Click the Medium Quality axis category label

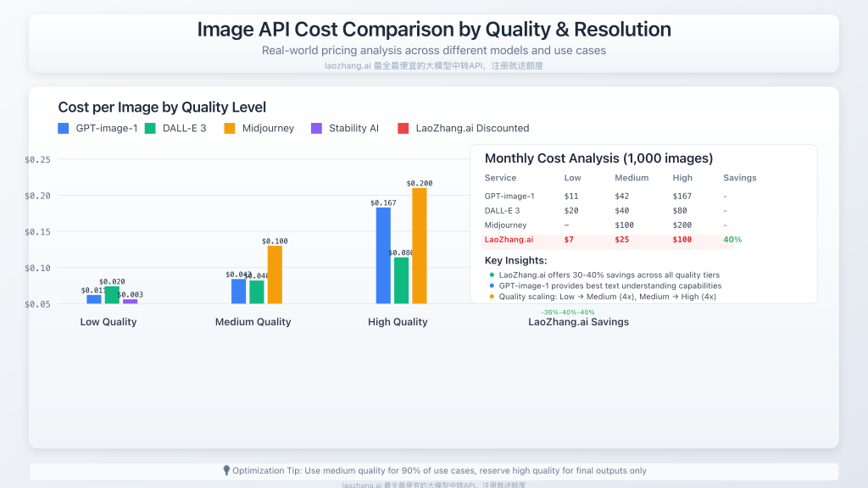253,322
